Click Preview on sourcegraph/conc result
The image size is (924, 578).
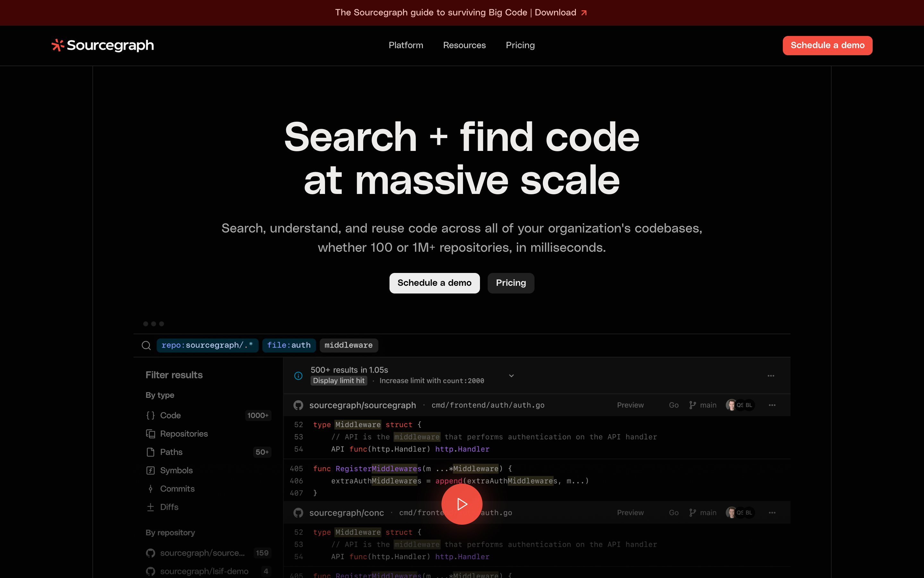pyautogui.click(x=630, y=513)
